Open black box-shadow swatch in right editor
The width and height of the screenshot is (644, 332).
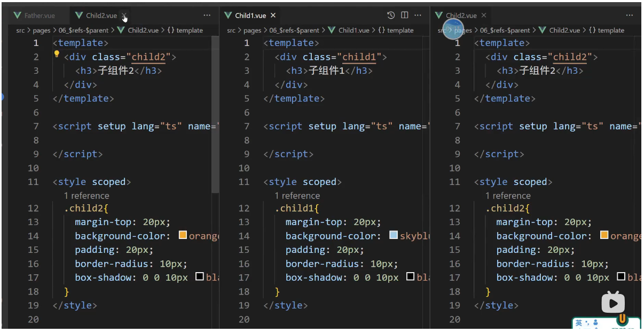pyautogui.click(x=622, y=277)
